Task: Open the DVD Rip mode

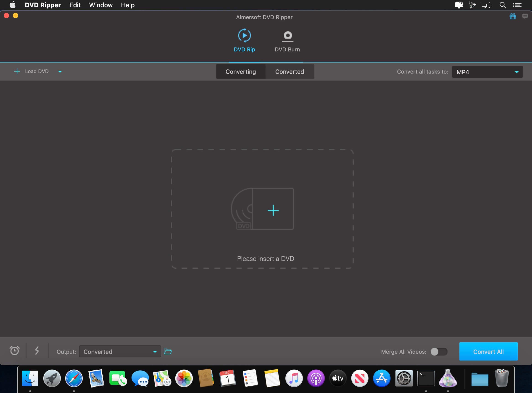Action: (x=244, y=40)
